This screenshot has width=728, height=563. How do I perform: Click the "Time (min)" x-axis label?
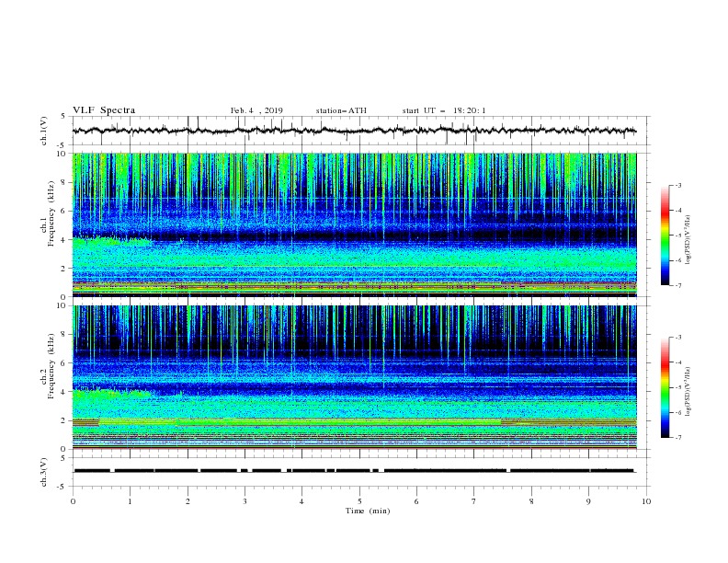368,511
